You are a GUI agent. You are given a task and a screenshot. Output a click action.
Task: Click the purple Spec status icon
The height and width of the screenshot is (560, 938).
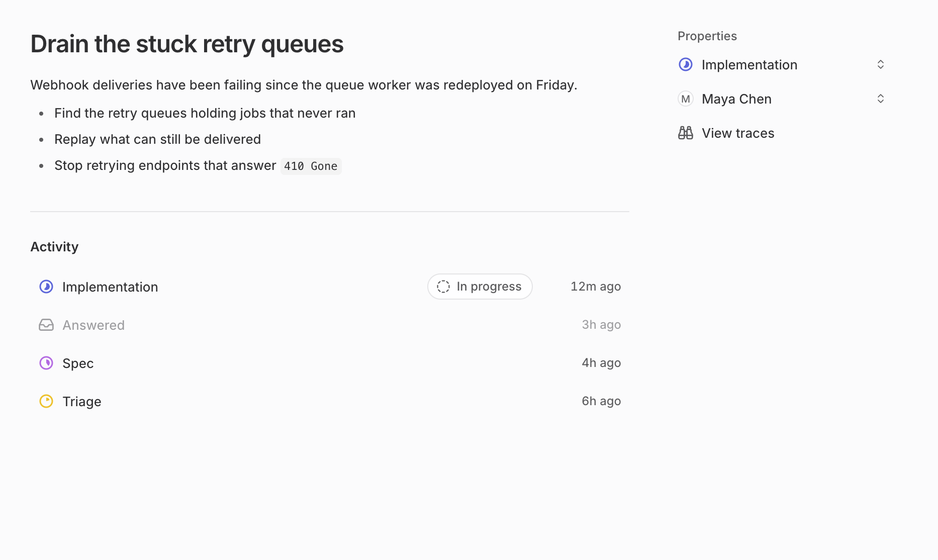pyautogui.click(x=46, y=363)
